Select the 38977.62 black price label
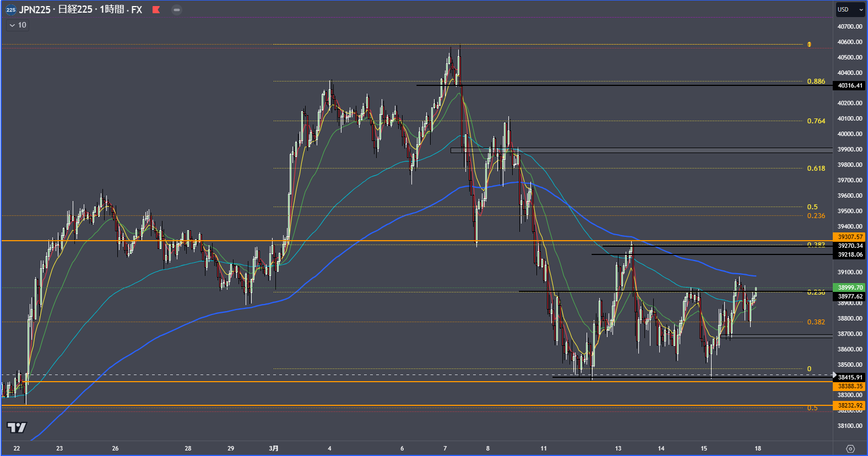The image size is (868, 456). click(850, 296)
